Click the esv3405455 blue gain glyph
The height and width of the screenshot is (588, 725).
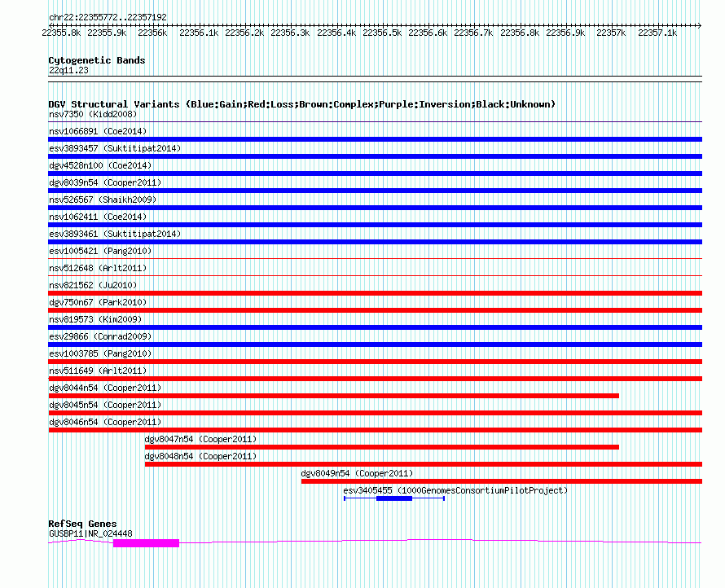click(394, 498)
